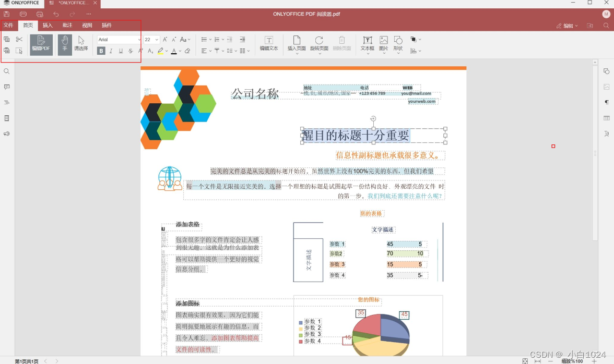The height and width of the screenshot is (364, 614).
Task: Click the Cut scissors icon
Action: pos(19,40)
